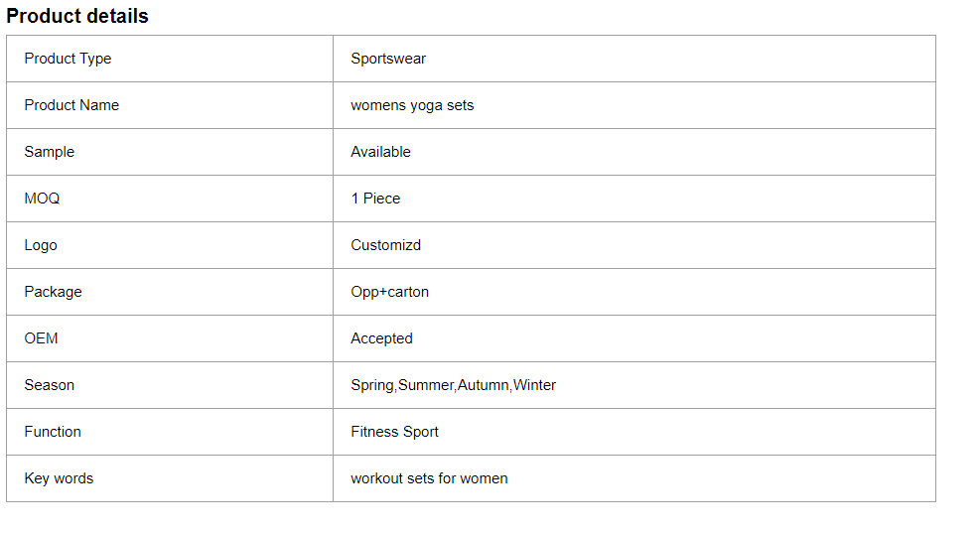980x534 pixels.
Task: Click the Sportswear value
Action: pyautogui.click(x=388, y=59)
